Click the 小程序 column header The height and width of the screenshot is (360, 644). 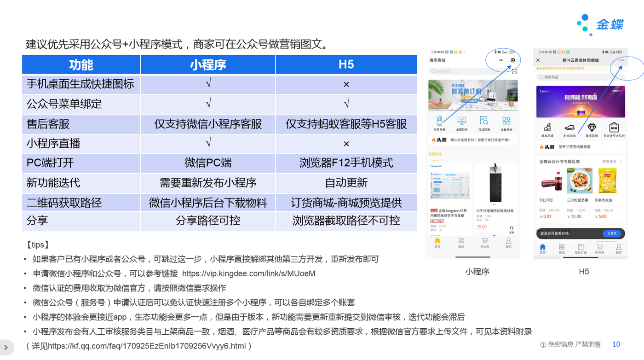pos(208,64)
